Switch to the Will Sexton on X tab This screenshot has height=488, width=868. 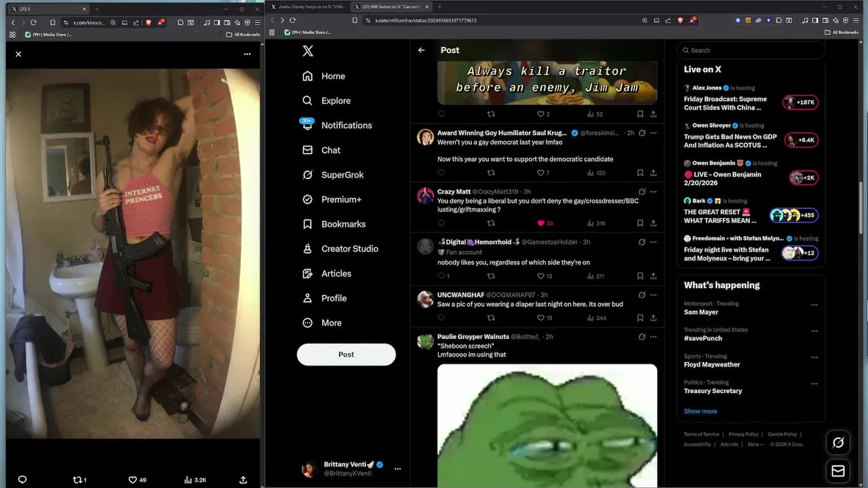(391, 7)
